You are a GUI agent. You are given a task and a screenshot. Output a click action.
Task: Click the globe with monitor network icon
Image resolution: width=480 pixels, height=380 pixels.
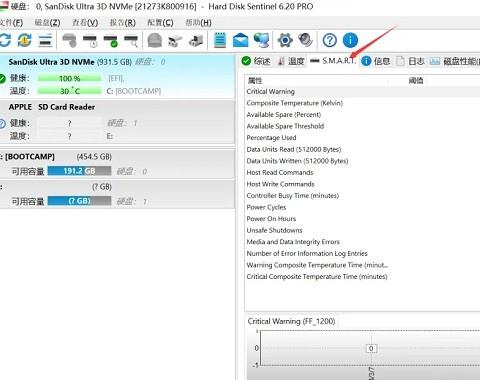pos(262,40)
